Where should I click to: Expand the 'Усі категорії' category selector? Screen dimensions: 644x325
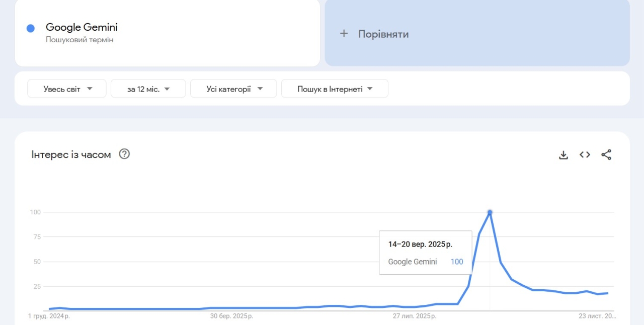[x=233, y=88]
